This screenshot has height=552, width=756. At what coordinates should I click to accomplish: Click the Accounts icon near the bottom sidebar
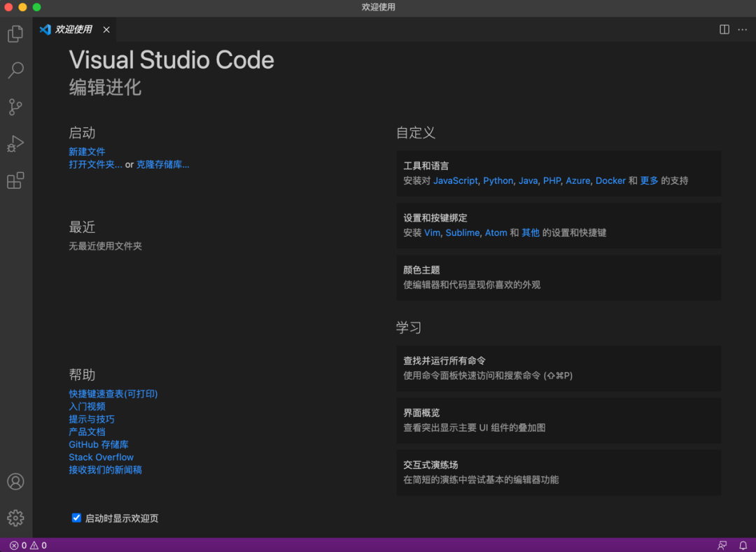point(15,481)
